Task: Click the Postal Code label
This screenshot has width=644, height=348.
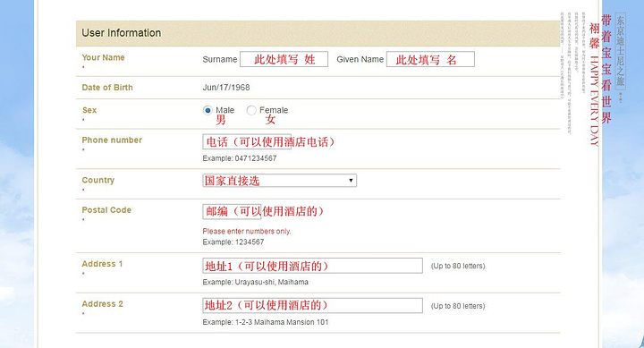Action: click(106, 210)
